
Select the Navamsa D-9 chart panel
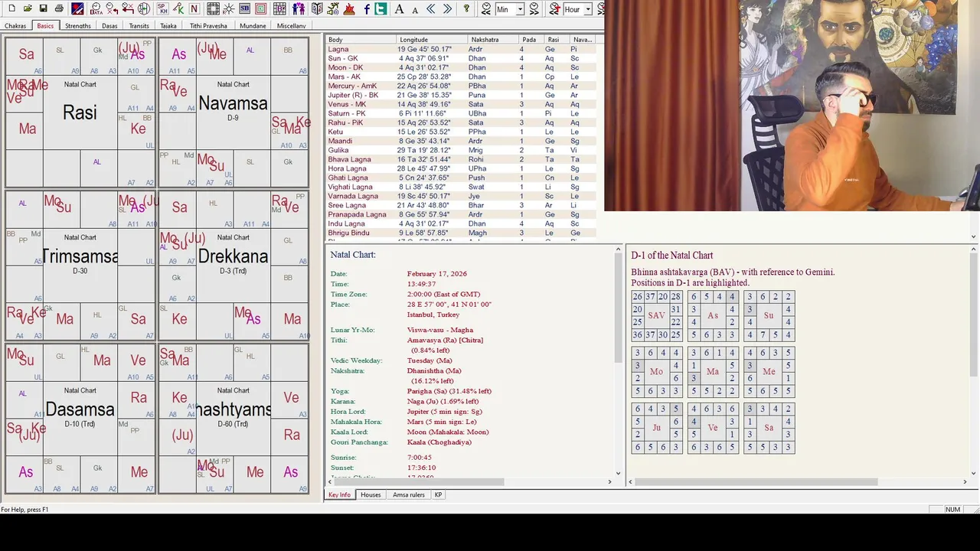234,112
